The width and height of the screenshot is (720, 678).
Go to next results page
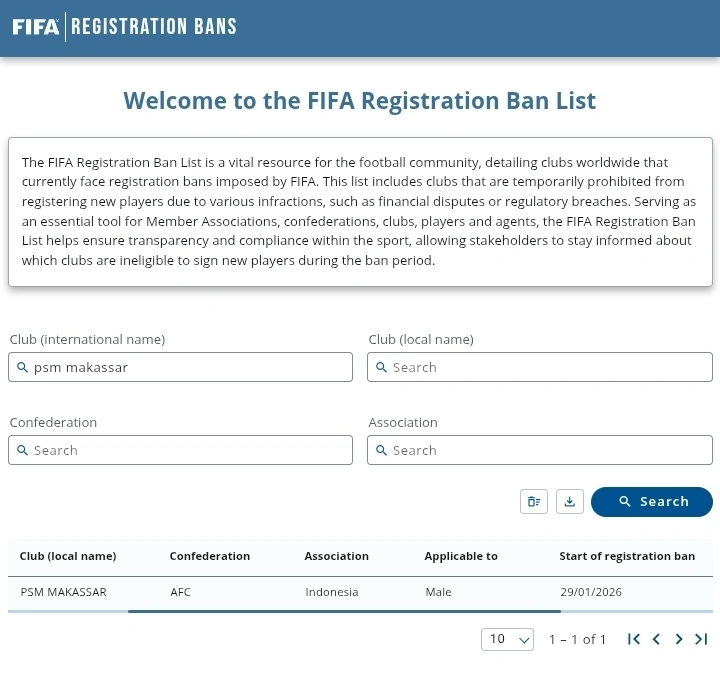point(679,639)
